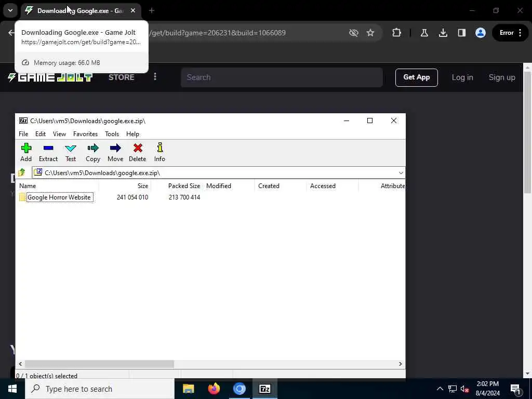Sort by Created column header
The image size is (532, 399).
tap(281, 186)
